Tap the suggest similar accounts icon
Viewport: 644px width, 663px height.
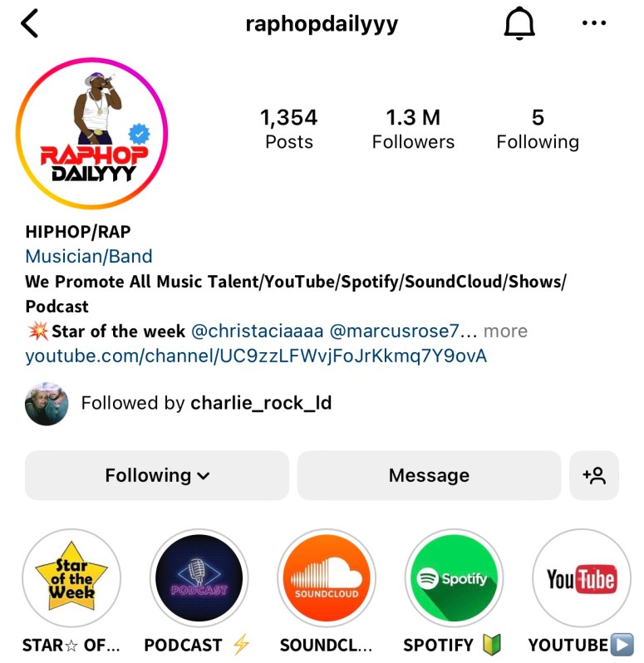tap(593, 475)
